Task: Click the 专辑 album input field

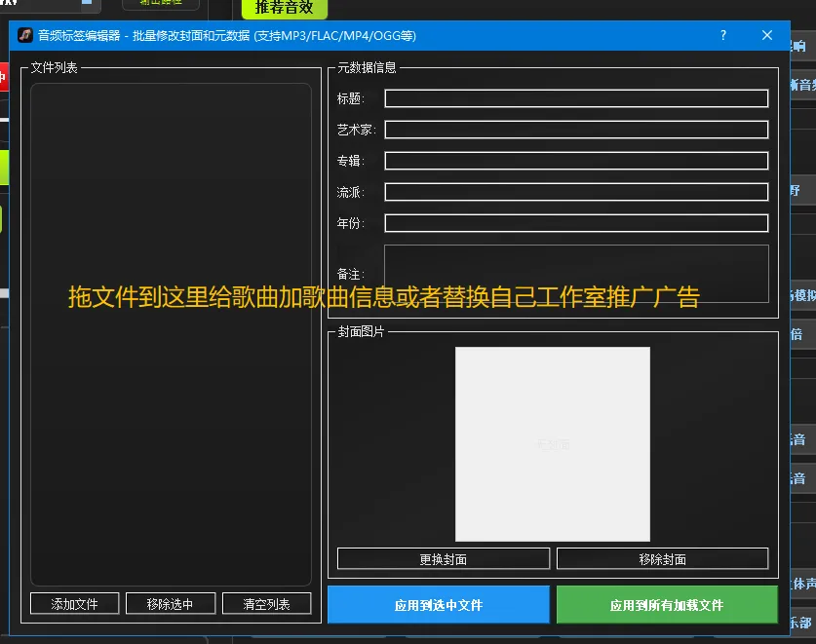Action: click(576, 161)
